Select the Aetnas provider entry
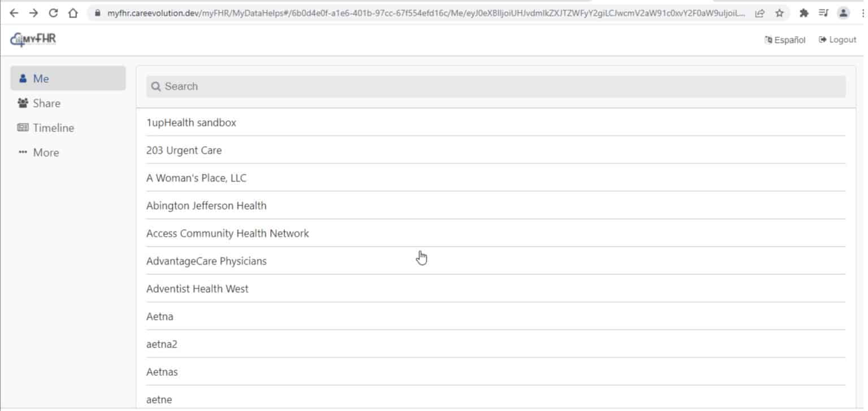Screen dimensions: 868x411 (496, 371)
